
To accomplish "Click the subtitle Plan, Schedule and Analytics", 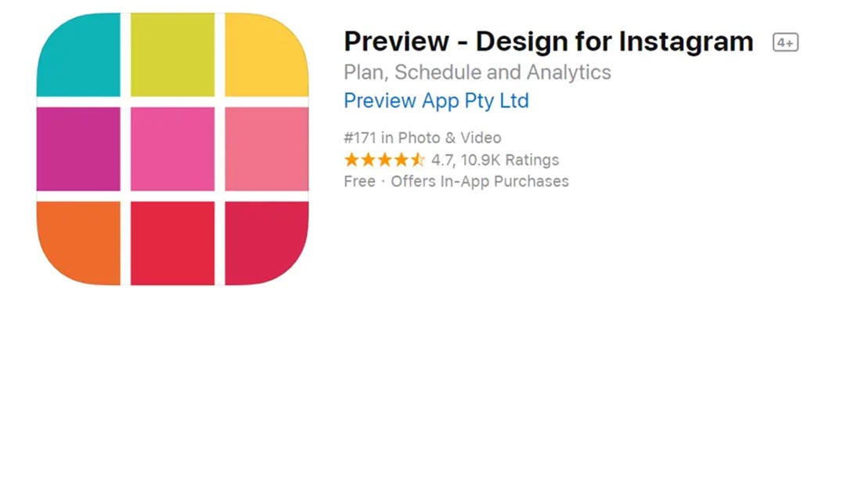I will (477, 73).
